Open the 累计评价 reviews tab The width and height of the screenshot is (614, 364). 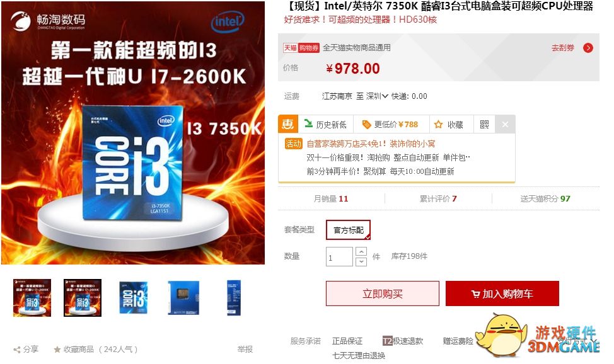pos(438,199)
